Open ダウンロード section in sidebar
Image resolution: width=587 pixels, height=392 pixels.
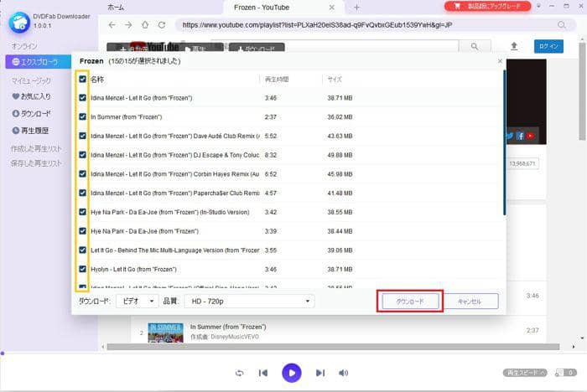pos(32,114)
